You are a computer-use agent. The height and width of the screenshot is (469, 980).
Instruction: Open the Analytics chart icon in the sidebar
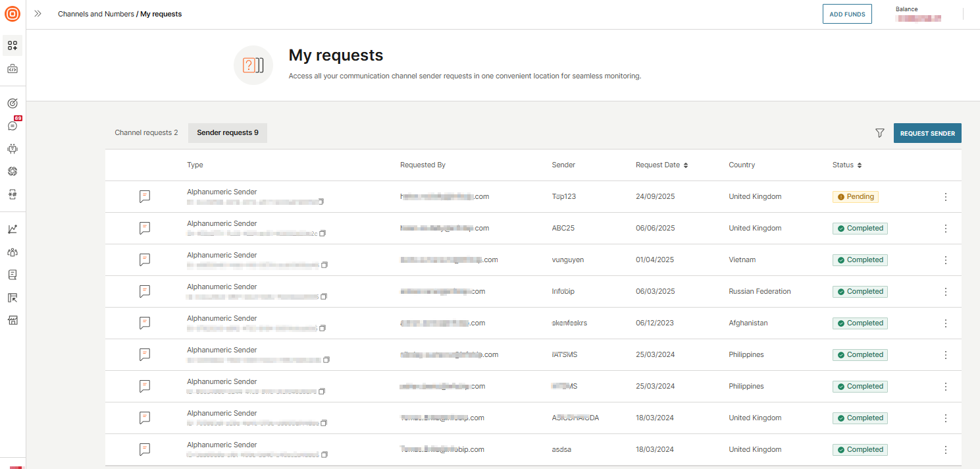(x=13, y=229)
